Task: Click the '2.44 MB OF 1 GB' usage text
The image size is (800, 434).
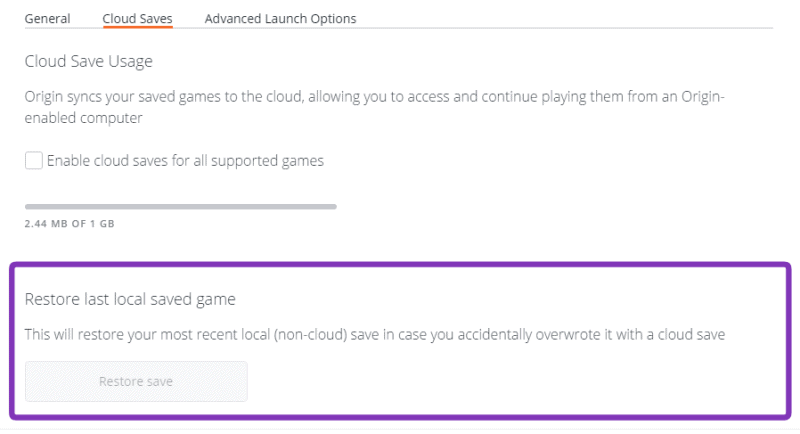Action: [70, 224]
